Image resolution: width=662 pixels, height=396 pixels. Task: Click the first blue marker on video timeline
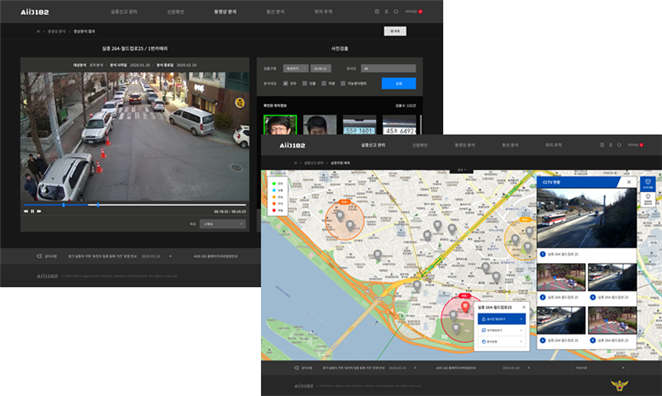click(x=64, y=205)
